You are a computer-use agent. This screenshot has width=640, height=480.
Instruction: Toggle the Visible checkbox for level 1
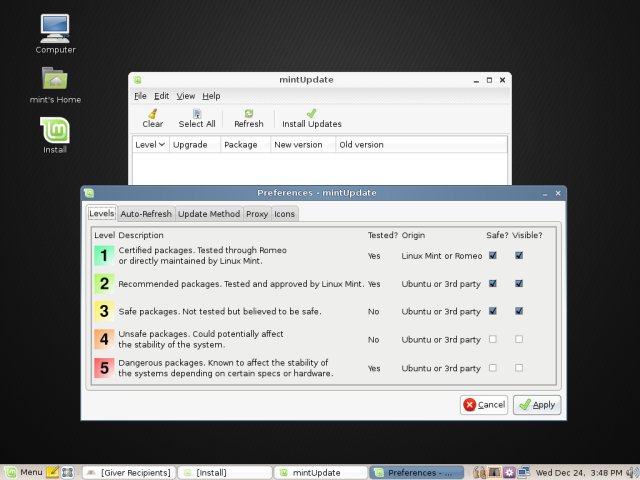pos(519,256)
